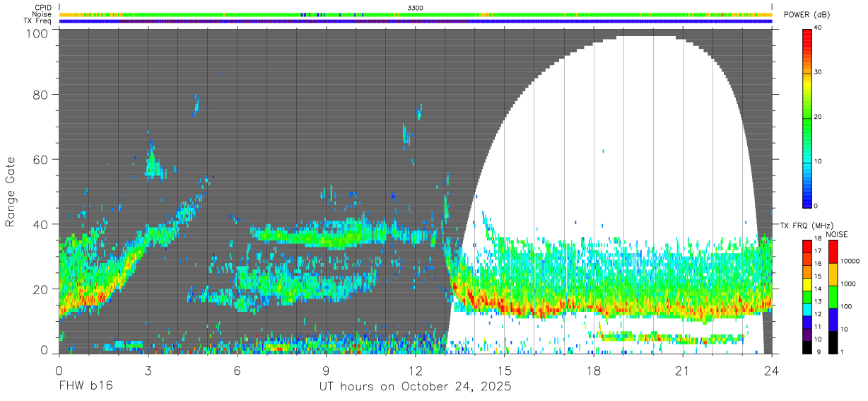Click the 80 tick on the Range Gate axis
This screenshot has height=401, width=868.
tap(42, 95)
